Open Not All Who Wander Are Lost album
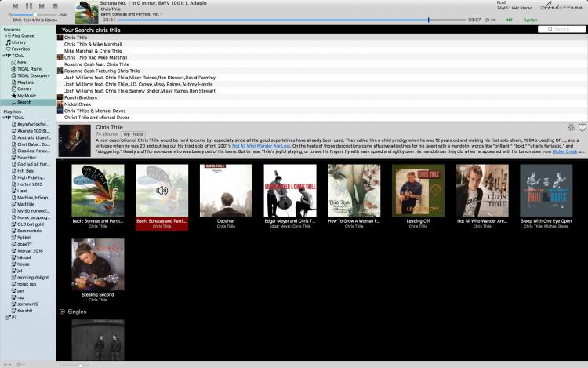This screenshot has height=368, width=588. (482, 191)
